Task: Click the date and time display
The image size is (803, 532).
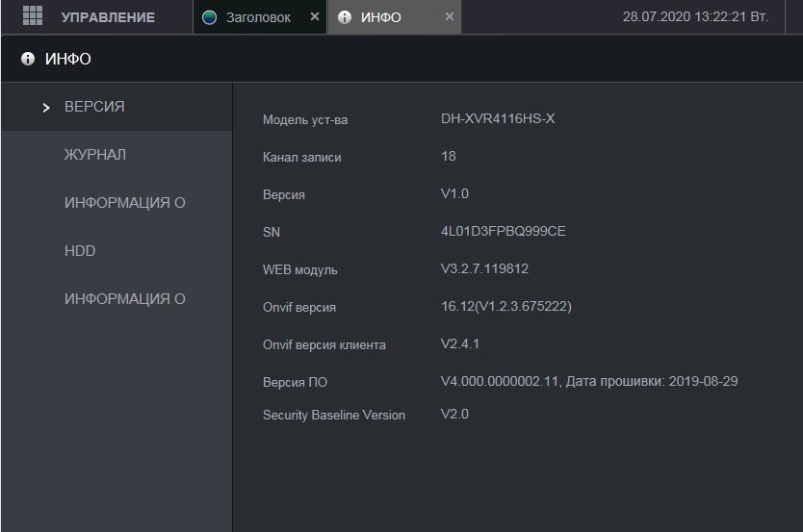Action: (695, 17)
